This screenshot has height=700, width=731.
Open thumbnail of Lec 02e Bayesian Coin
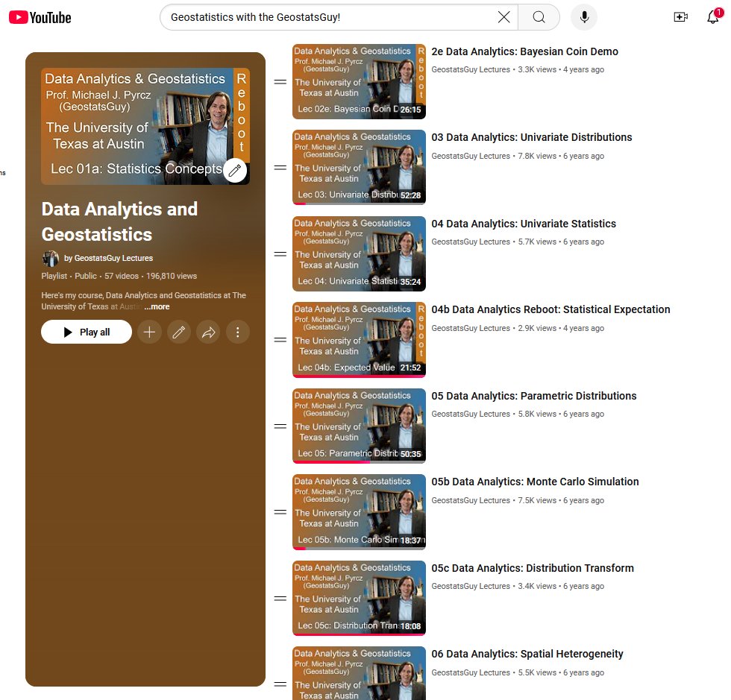[x=359, y=81]
